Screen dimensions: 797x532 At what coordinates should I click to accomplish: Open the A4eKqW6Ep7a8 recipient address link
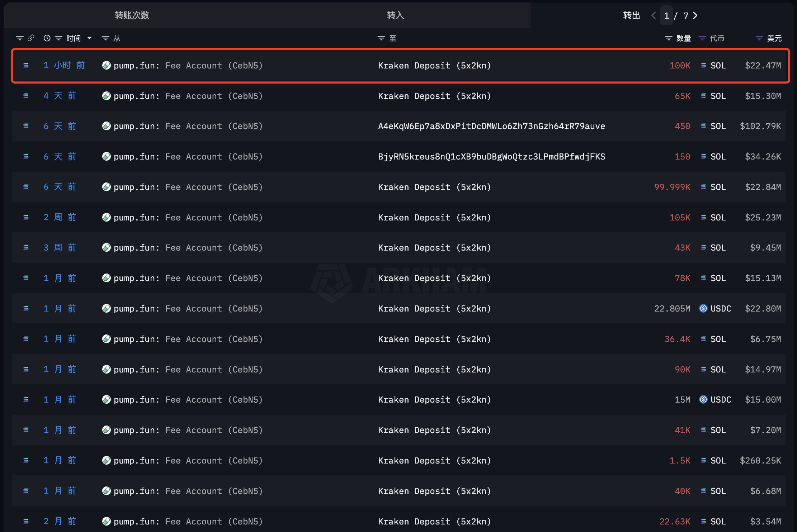(x=491, y=126)
